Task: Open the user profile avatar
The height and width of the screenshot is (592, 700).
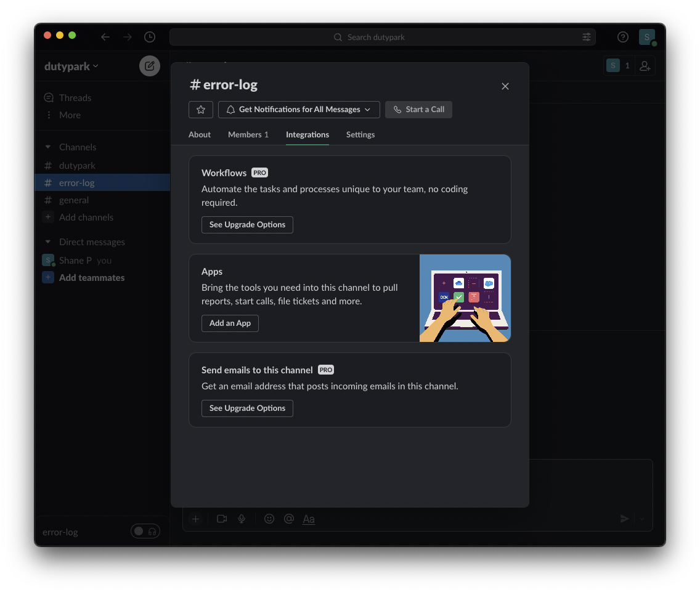Action: pos(646,37)
